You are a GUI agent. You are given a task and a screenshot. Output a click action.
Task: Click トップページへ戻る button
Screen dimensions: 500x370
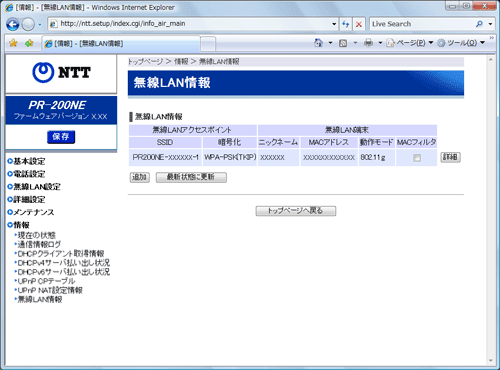coord(296,211)
